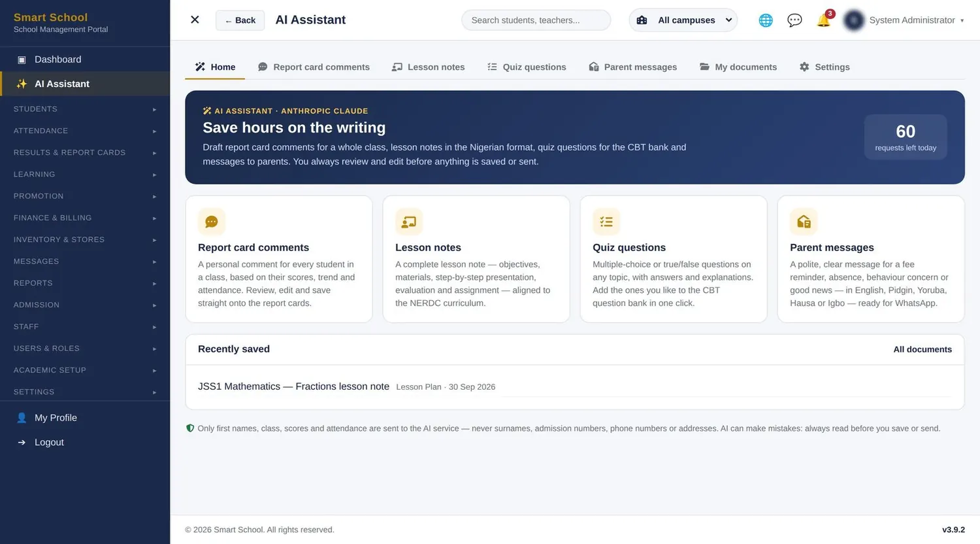Open the All campuses dropdown
980x544 pixels.
pyautogui.click(x=683, y=20)
